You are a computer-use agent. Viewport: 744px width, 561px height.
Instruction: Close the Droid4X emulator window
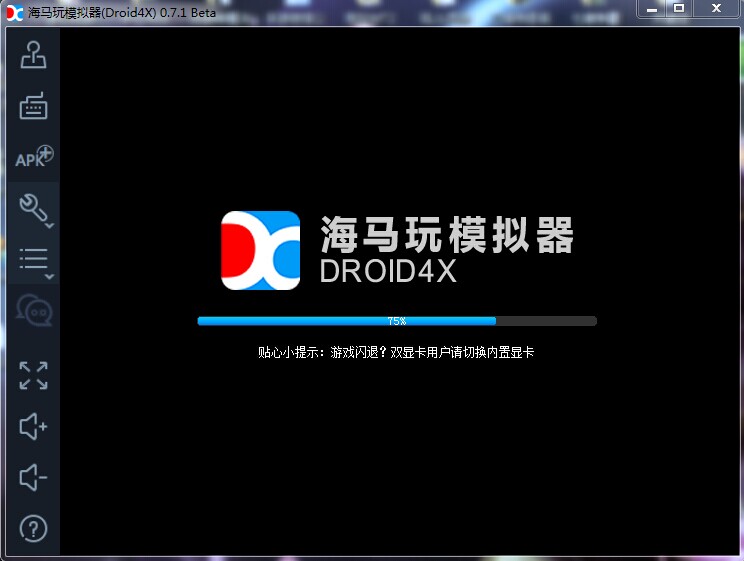point(716,9)
